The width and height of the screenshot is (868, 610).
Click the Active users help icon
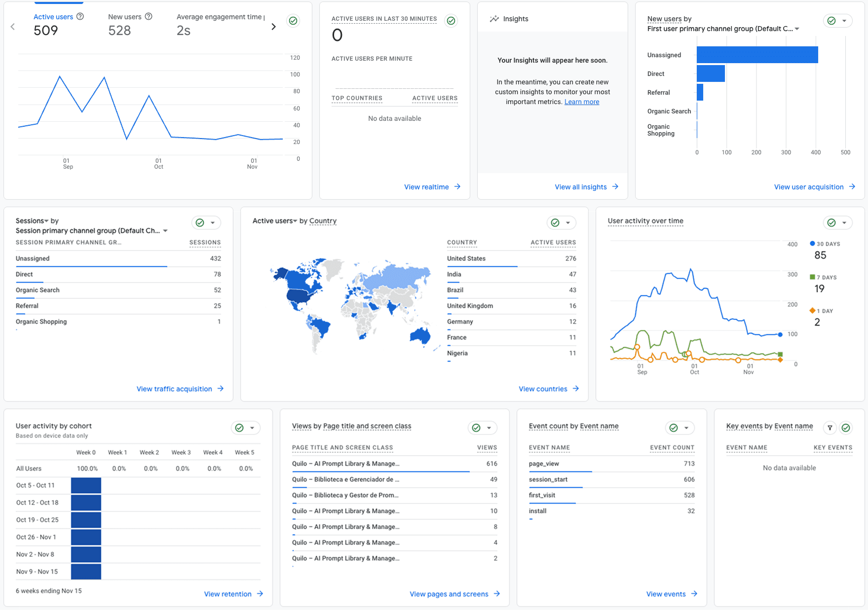pos(80,16)
